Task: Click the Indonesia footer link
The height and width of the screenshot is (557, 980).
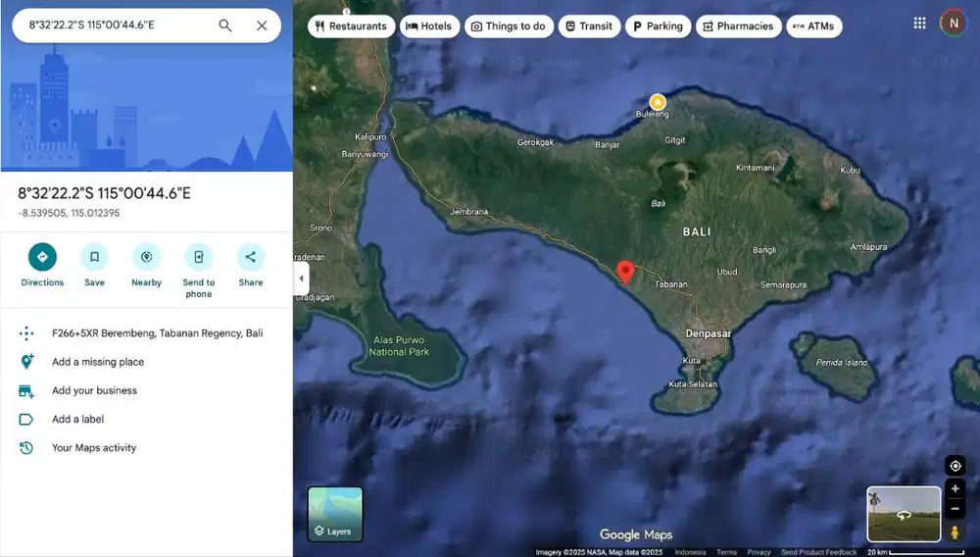Action: click(690, 552)
